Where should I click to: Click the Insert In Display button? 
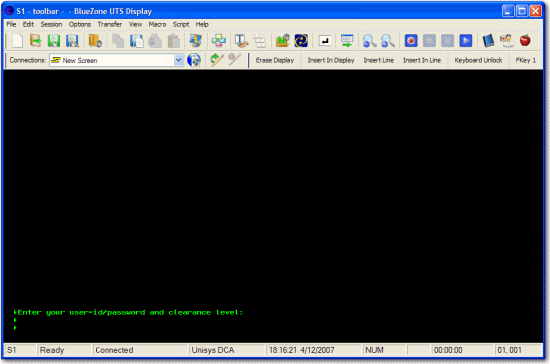(x=331, y=60)
